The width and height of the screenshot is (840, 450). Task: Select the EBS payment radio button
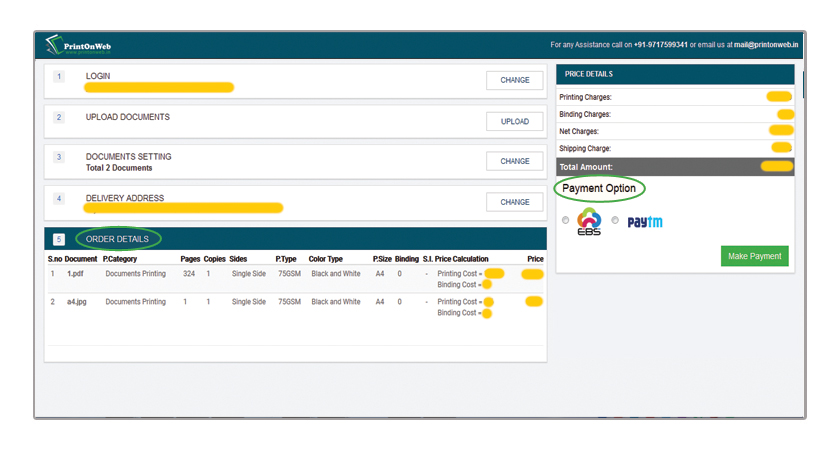pos(566,220)
